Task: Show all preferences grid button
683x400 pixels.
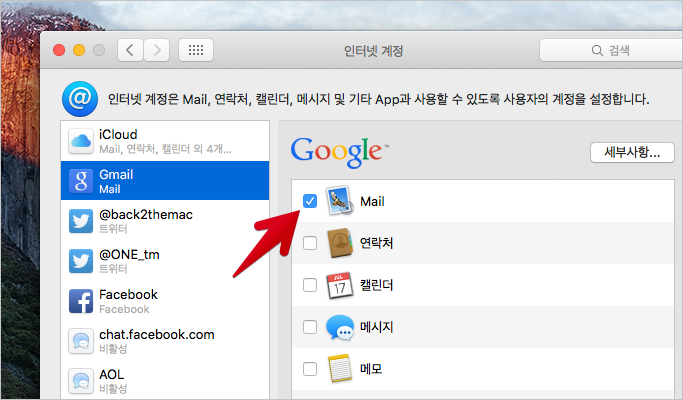Action: pos(196,50)
